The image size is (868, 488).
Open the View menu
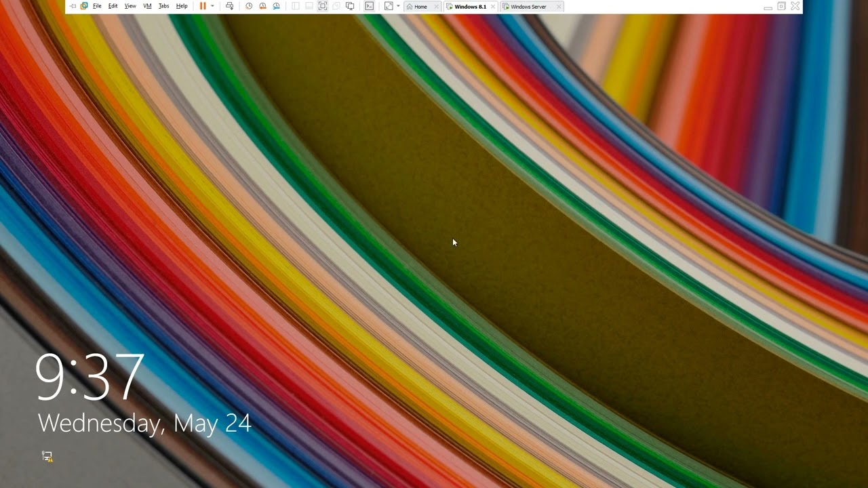point(130,6)
